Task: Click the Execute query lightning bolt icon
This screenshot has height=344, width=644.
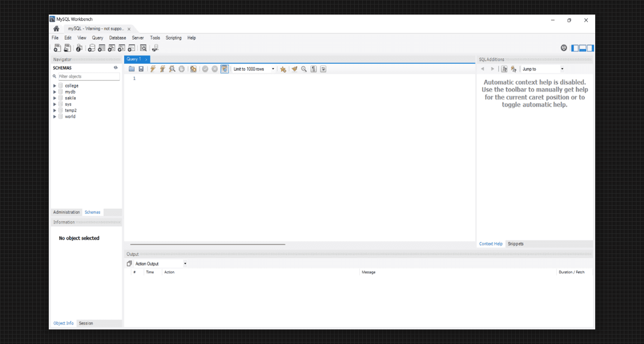Action: click(152, 69)
